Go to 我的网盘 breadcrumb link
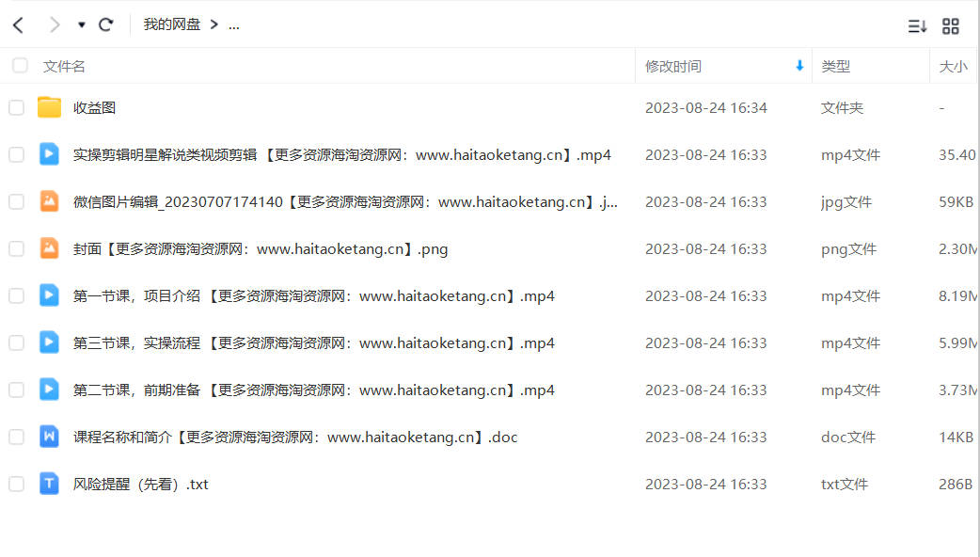Viewport: 980px width, 557px height. [x=172, y=24]
